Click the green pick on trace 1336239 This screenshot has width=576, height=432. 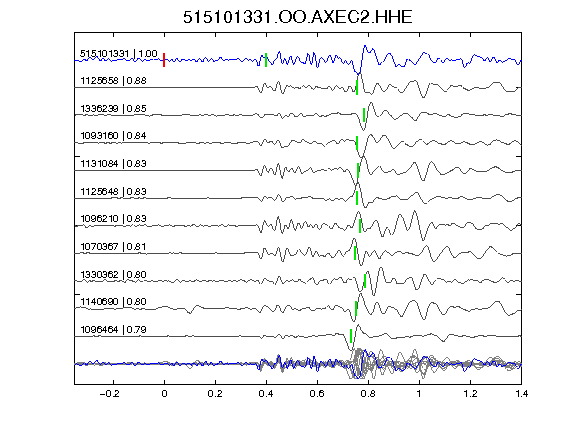click(x=364, y=115)
